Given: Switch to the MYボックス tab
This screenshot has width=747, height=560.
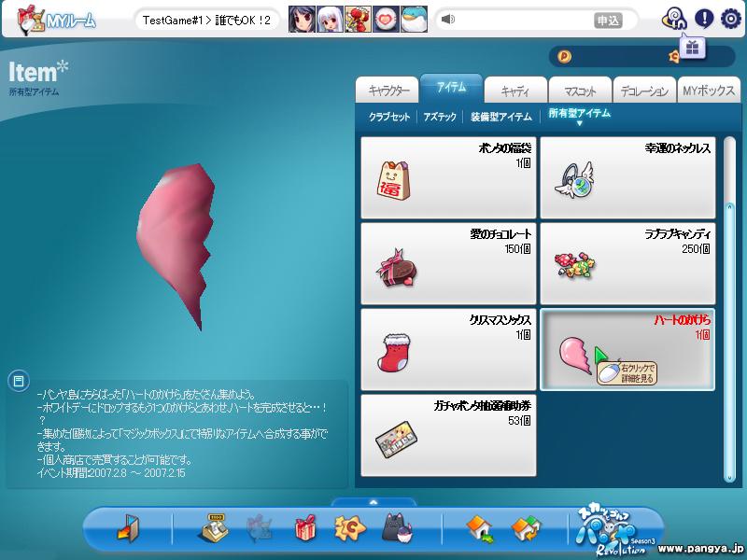Looking at the screenshot, I should 709,90.
